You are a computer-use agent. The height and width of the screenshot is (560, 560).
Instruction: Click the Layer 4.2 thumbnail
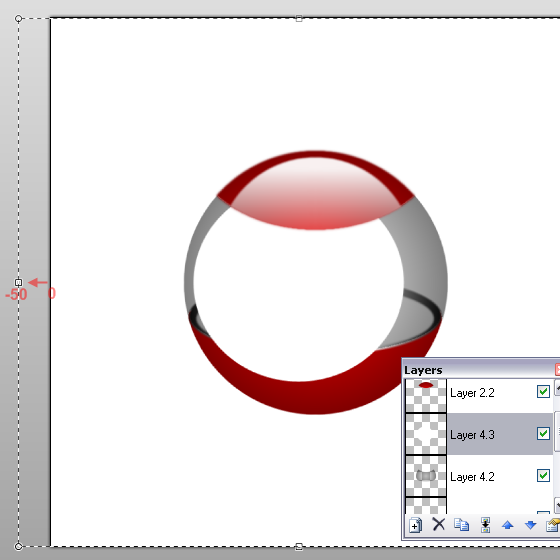(x=426, y=476)
